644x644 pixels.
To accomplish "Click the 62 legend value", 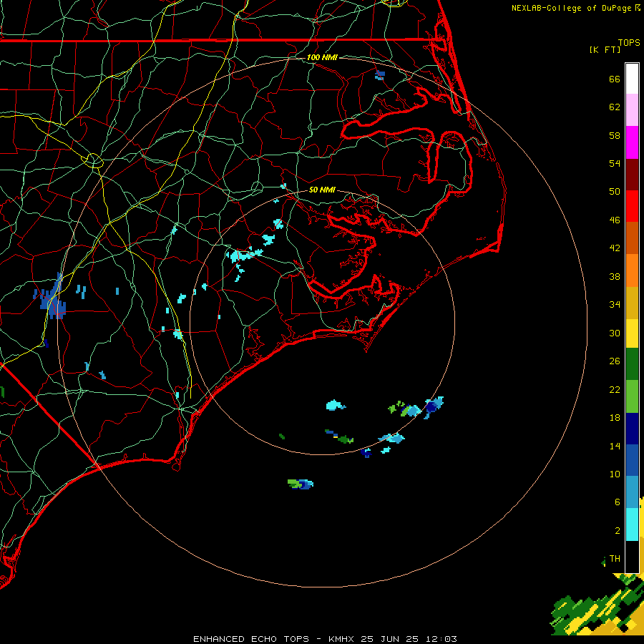I will point(615,107).
